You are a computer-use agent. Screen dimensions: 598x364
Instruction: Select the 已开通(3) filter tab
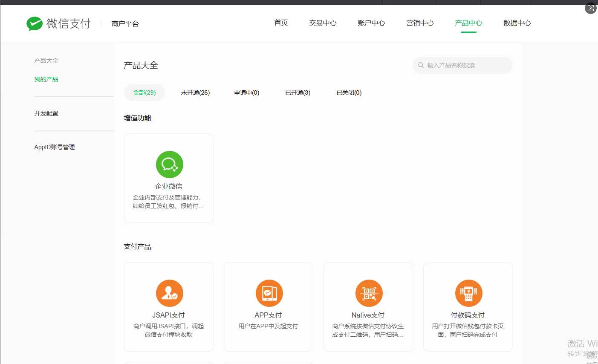pyautogui.click(x=298, y=92)
